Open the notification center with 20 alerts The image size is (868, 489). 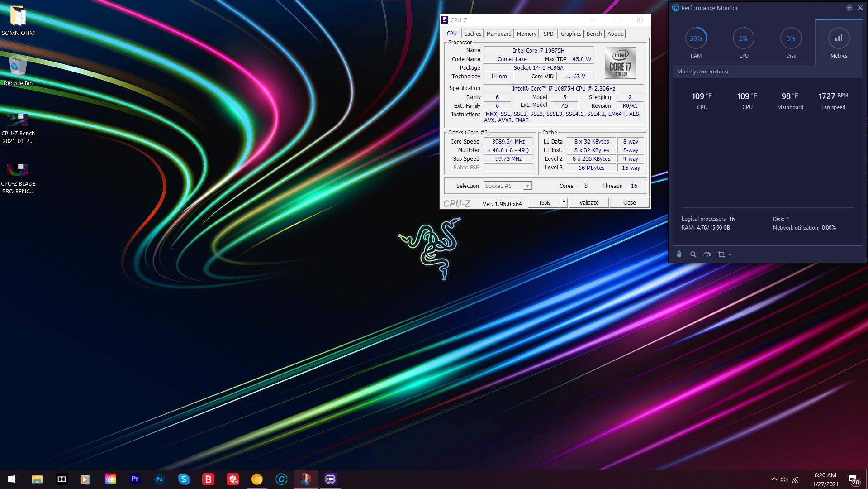click(x=854, y=479)
